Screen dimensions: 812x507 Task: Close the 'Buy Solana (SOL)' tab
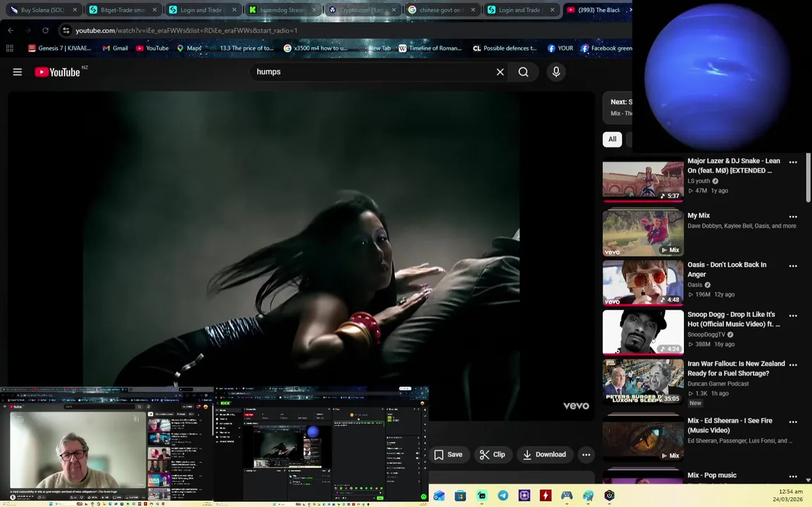[75, 10]
